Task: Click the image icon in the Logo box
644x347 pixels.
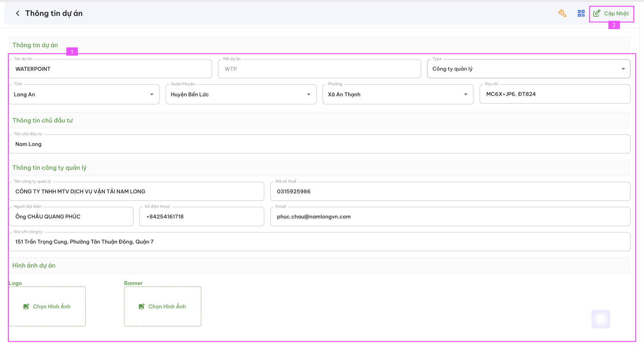Action: click(x=26, y=306)
